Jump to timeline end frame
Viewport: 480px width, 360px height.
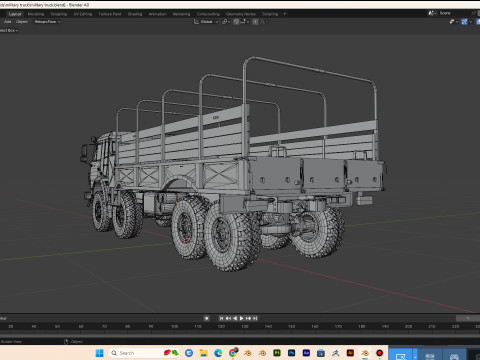255,318
